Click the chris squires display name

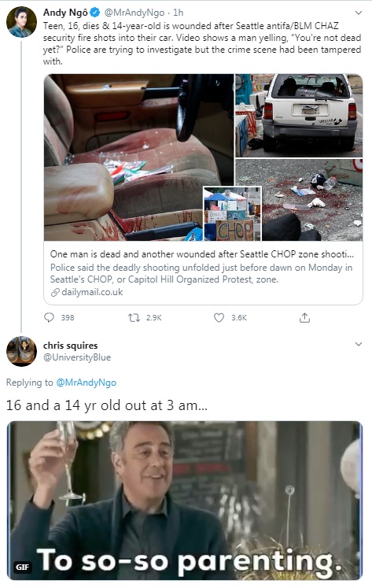(71, 346)
